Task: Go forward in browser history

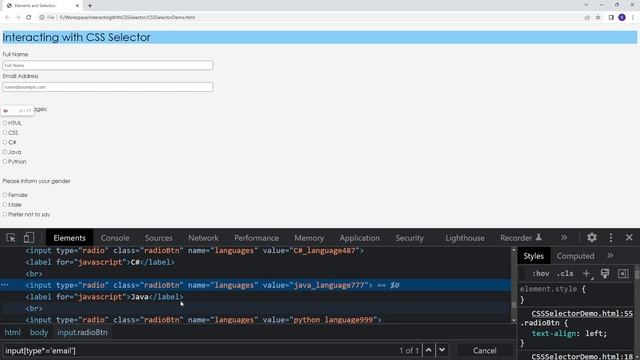Action: tap(18, 18)
